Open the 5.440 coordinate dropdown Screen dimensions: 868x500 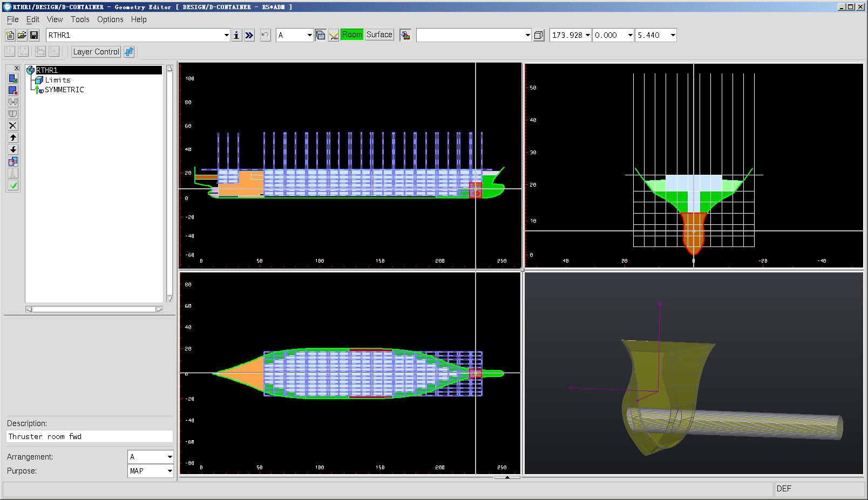click(x=673, y=35)
